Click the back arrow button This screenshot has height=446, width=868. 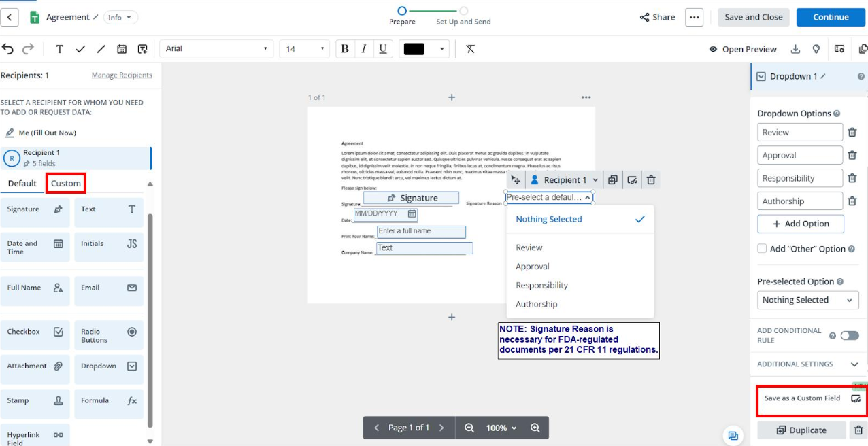point(9,17)
